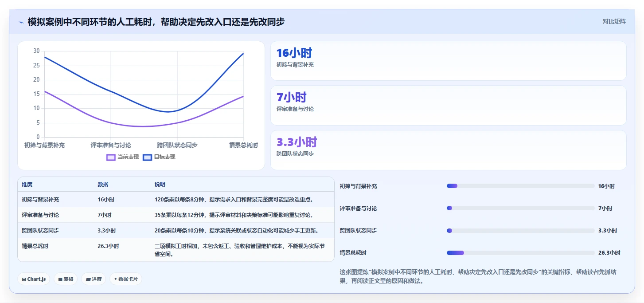Toggle the 当前表现 legend swatch
The width and height of the screenshot is (644, 303).
(x=111, y=157)
